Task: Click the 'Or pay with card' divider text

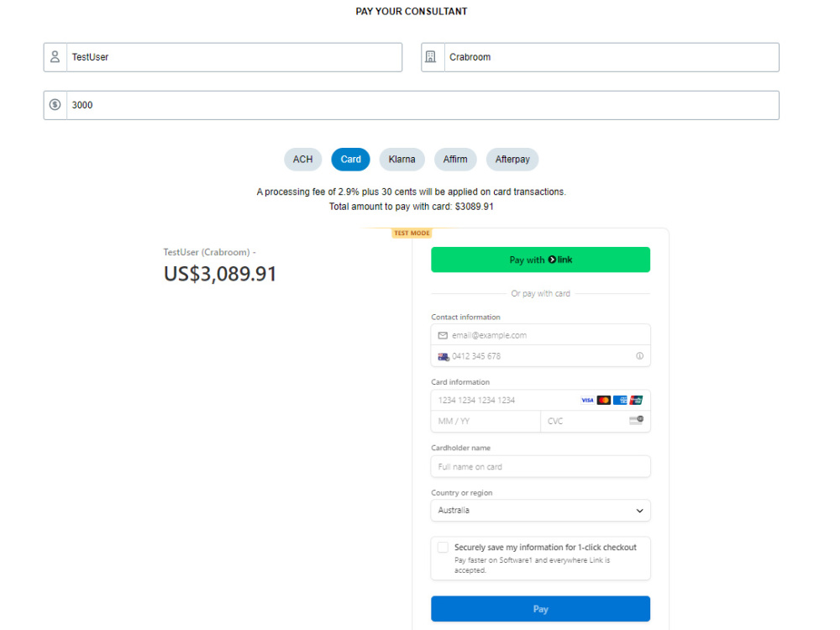Action: point(540,293)
